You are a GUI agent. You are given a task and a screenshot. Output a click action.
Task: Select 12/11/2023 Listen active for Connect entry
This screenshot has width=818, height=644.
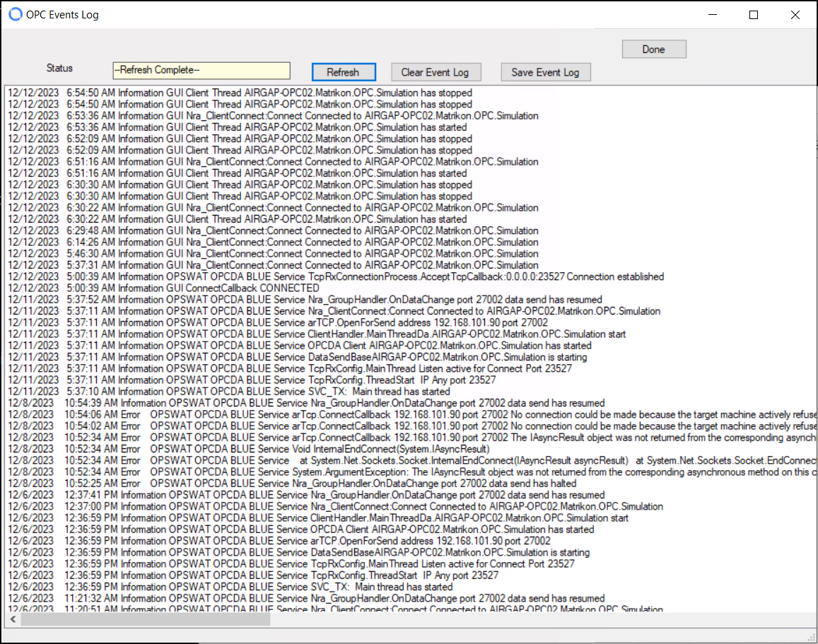(290, 368)
